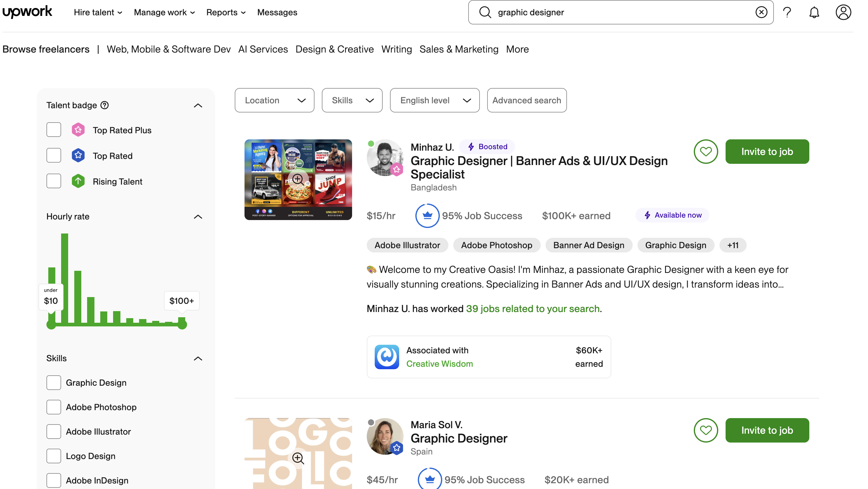Expand the English level dropdown

(434, 101)
